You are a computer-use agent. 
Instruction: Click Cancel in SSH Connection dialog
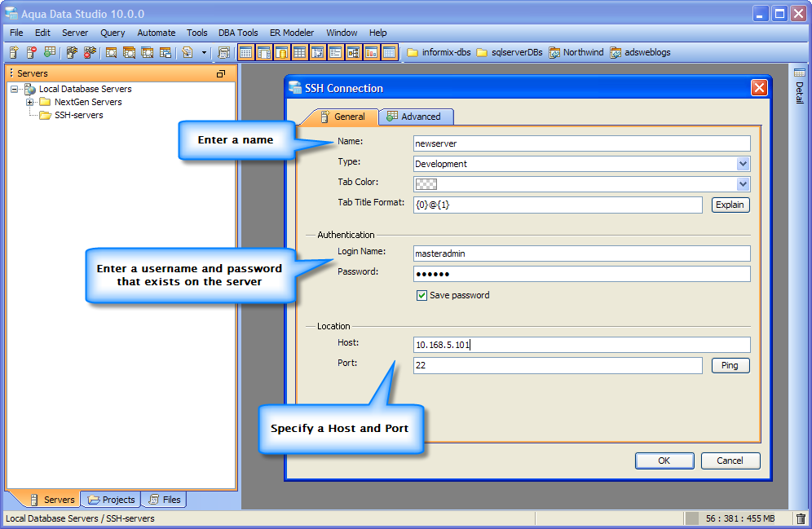(730, 461)
